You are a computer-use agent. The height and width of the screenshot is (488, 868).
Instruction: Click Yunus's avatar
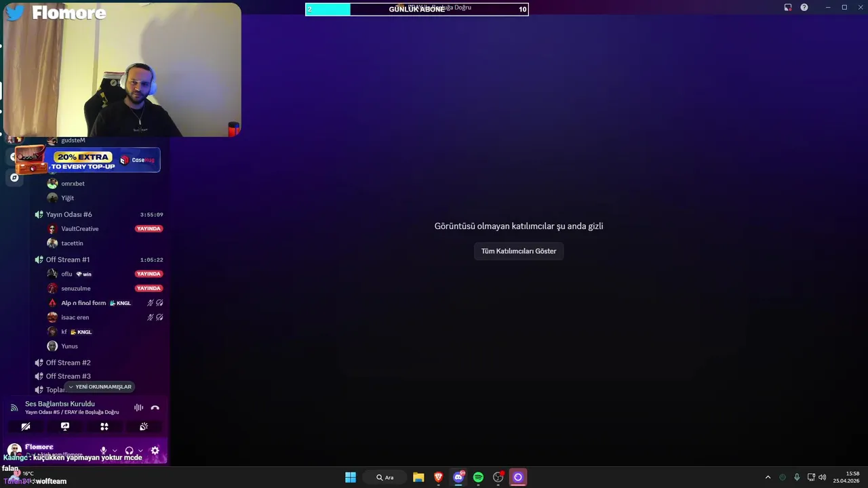pos(52,346)
